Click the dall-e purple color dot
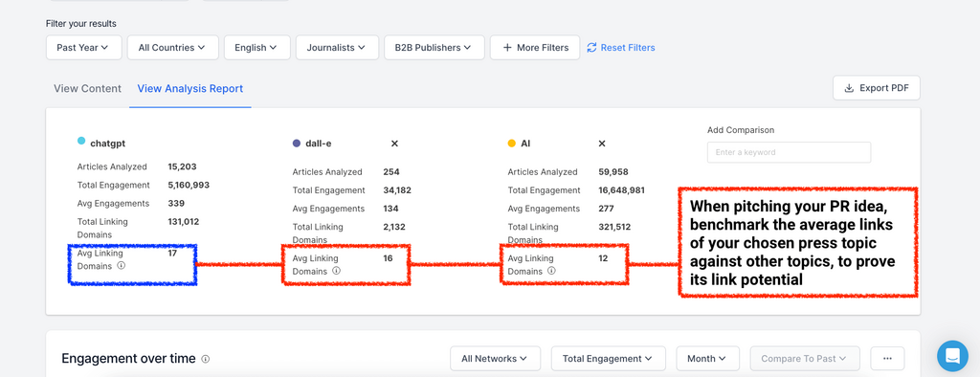This screenshot has width=980, height=377. [x=297, y=144]
